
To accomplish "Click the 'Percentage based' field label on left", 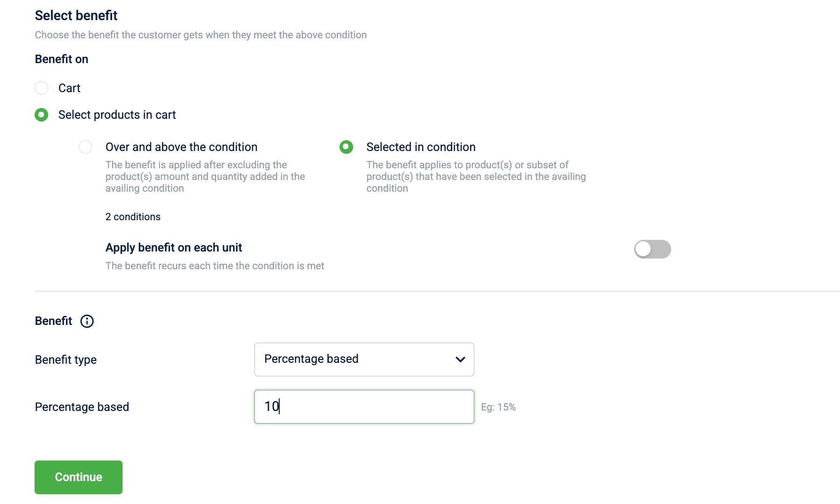I will coord(82,407).
